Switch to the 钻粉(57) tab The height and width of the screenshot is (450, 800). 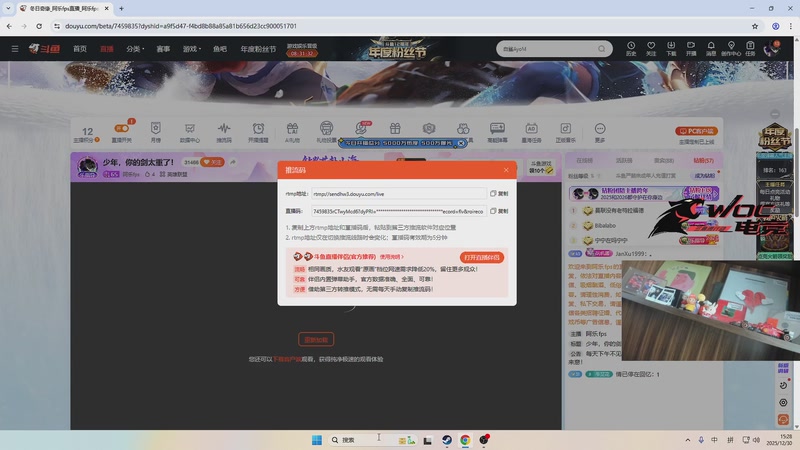703,160
